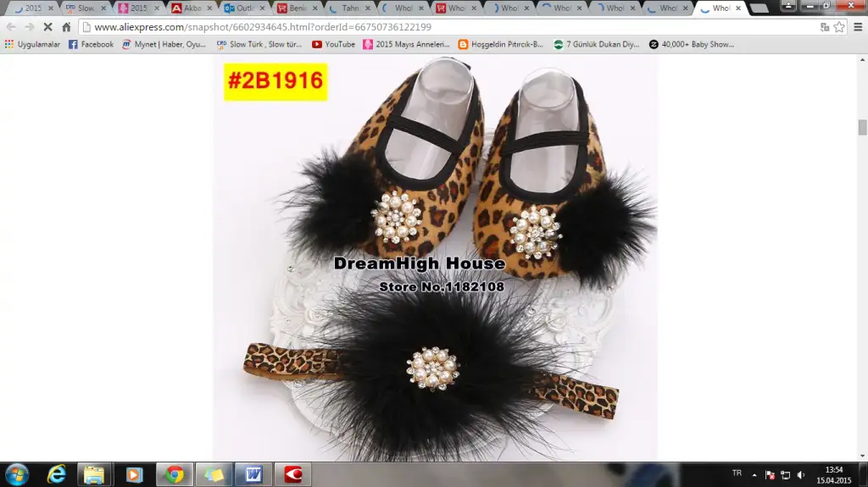Open the Windows Start menu
The image size is (868, 487).
tap(17, 475)
